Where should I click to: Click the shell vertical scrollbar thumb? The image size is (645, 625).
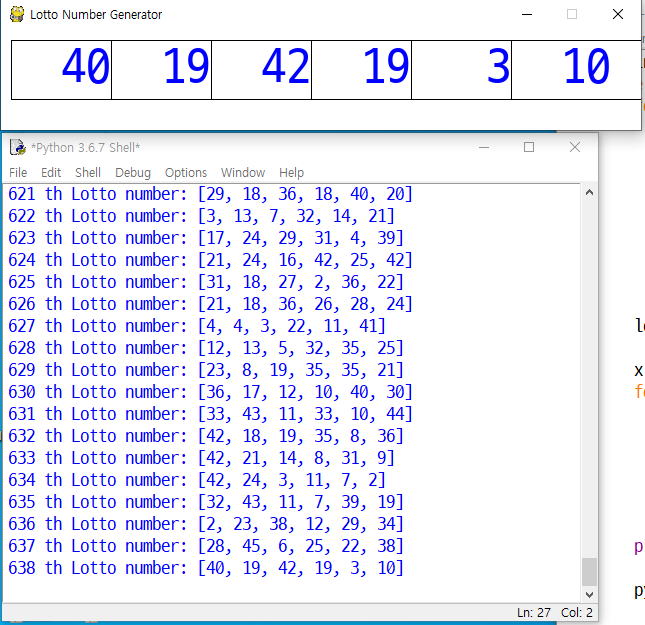589,571
